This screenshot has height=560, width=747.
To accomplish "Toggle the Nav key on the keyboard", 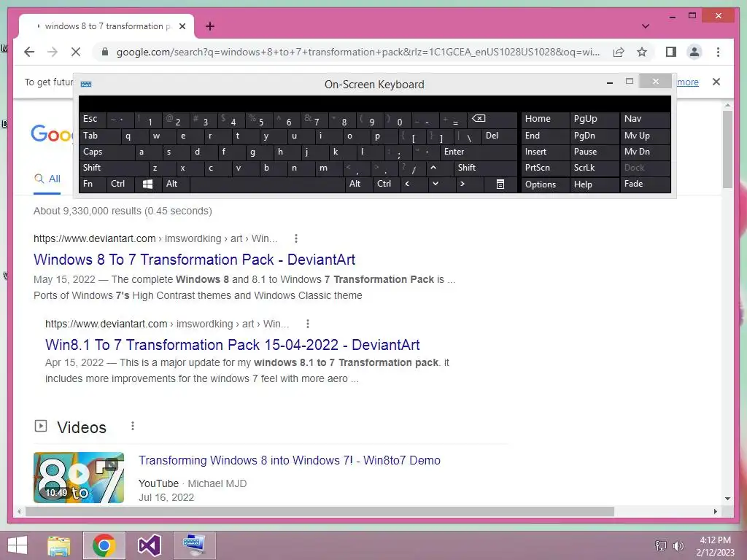I will tap(645, 119).
